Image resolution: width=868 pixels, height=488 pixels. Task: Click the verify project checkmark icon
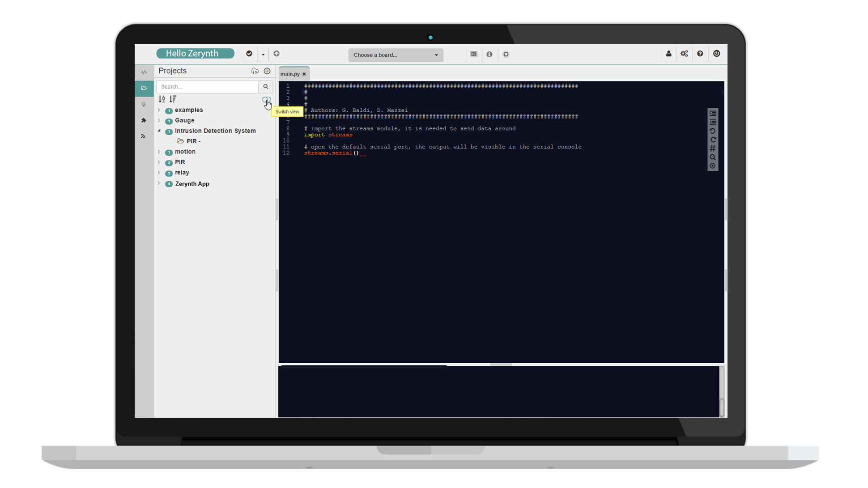click(249, 54)
